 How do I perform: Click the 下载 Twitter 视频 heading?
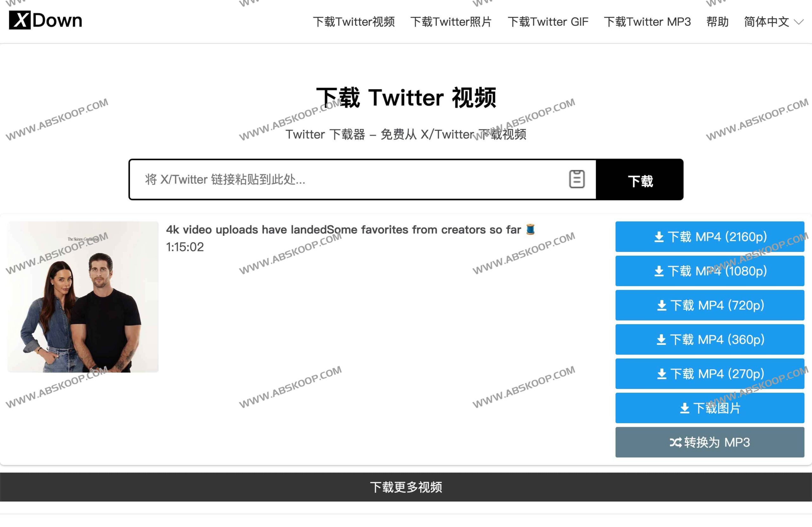(406, 98)
